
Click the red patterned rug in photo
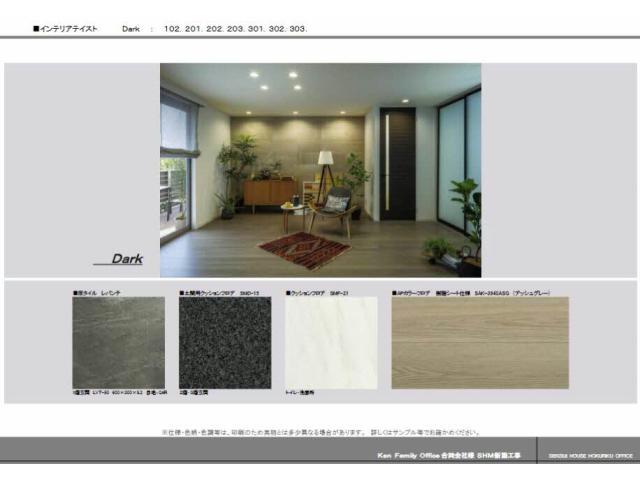coord(303,249)
